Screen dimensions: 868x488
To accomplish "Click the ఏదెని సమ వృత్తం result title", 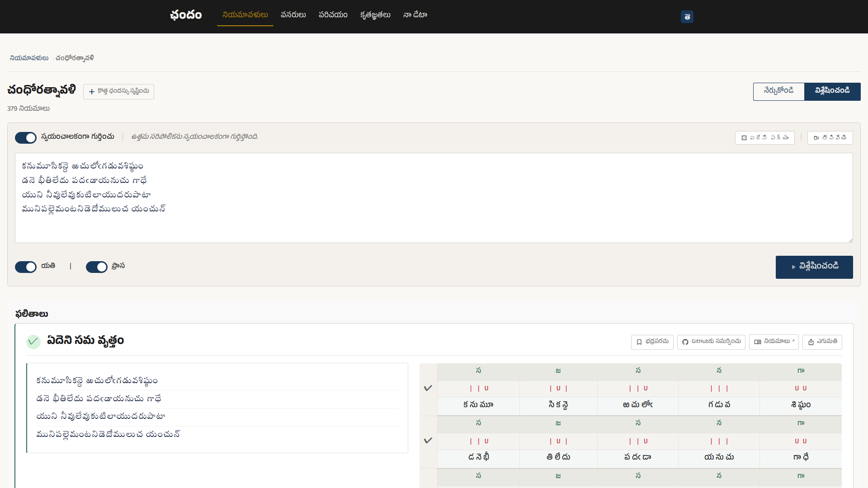I will tap(85, 341).
